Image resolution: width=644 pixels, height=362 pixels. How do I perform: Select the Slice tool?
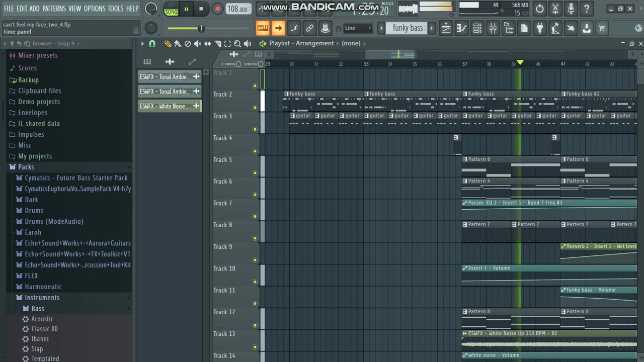218,44
